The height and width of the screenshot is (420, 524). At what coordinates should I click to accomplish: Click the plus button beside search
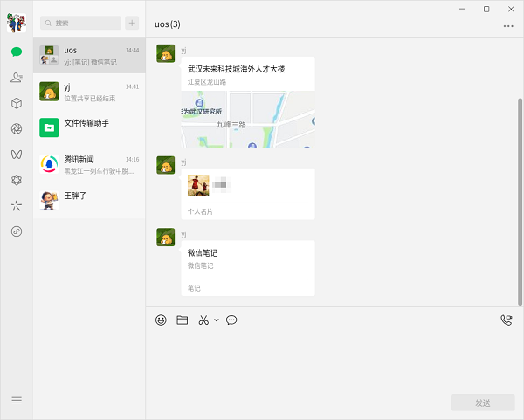click(x=132, y=24)
